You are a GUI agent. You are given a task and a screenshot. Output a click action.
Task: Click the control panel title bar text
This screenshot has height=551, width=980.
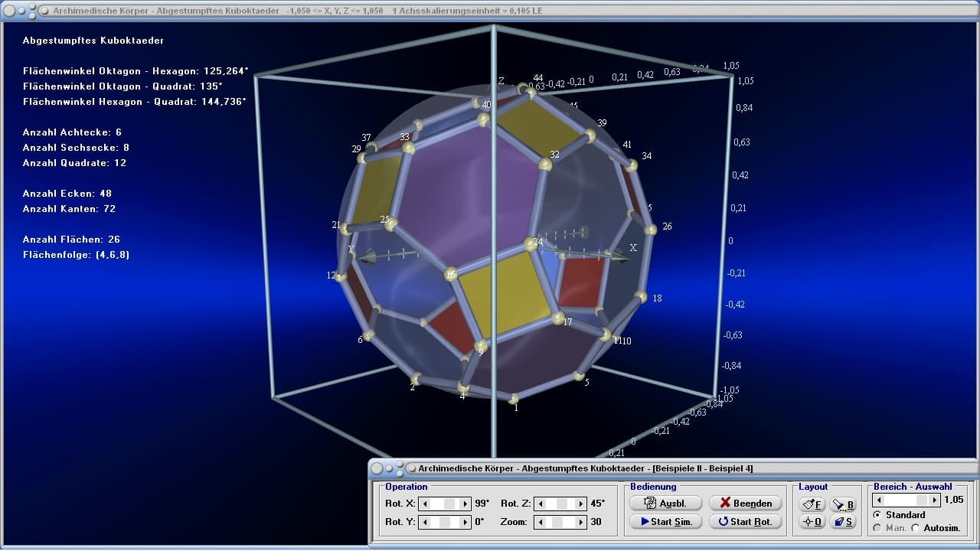(x=586, y=468)
